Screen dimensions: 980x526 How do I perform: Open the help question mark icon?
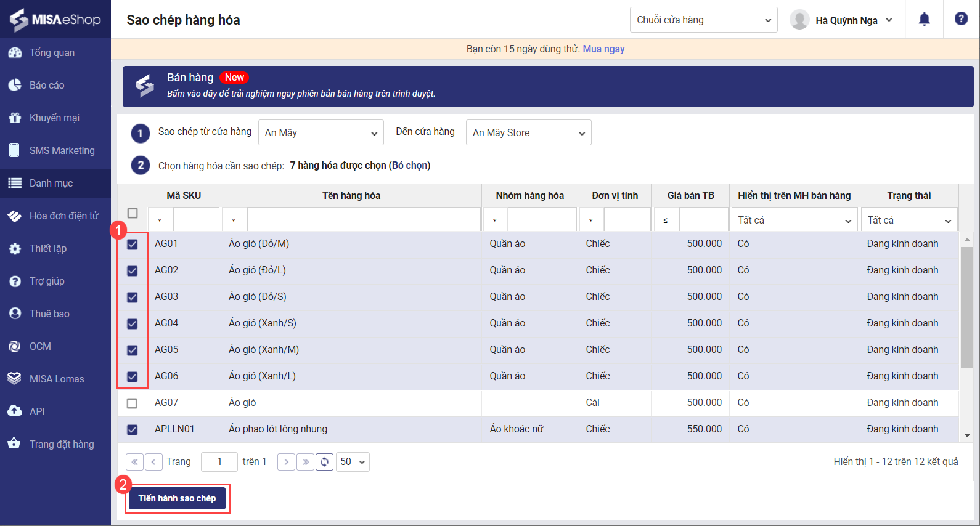[x=961, y=19]
